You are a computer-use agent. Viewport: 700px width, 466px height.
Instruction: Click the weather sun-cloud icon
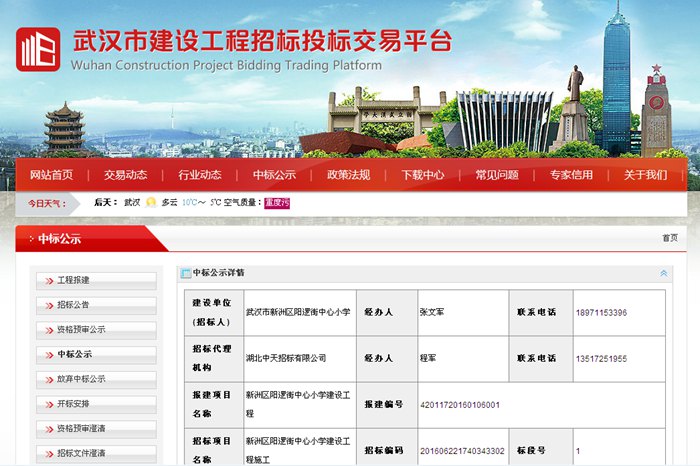pyautogui.click(x=151, y=202)
